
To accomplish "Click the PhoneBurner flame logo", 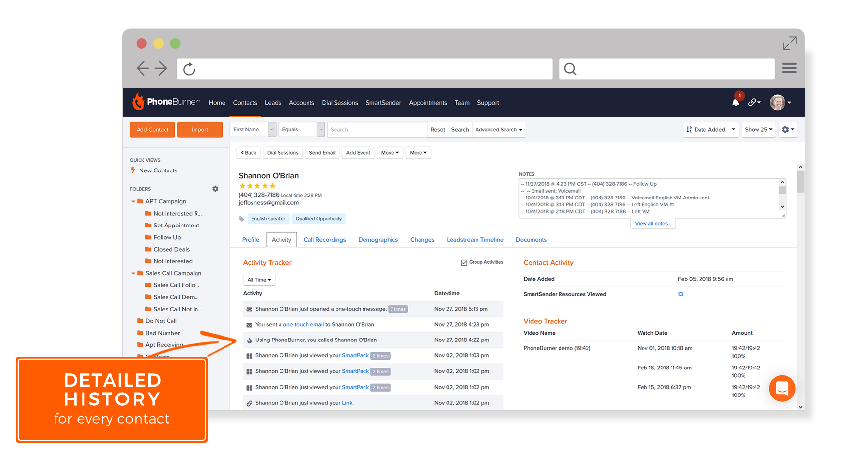I will click(139, 101).
